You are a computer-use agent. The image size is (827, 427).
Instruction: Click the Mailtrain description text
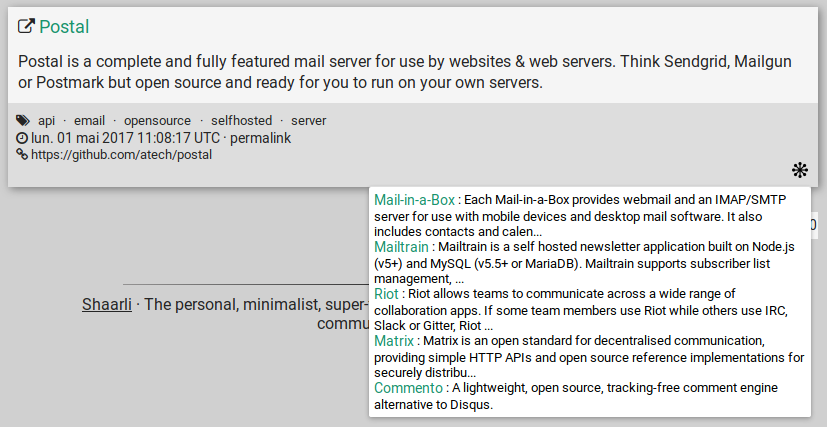click(x=584, y=263)
